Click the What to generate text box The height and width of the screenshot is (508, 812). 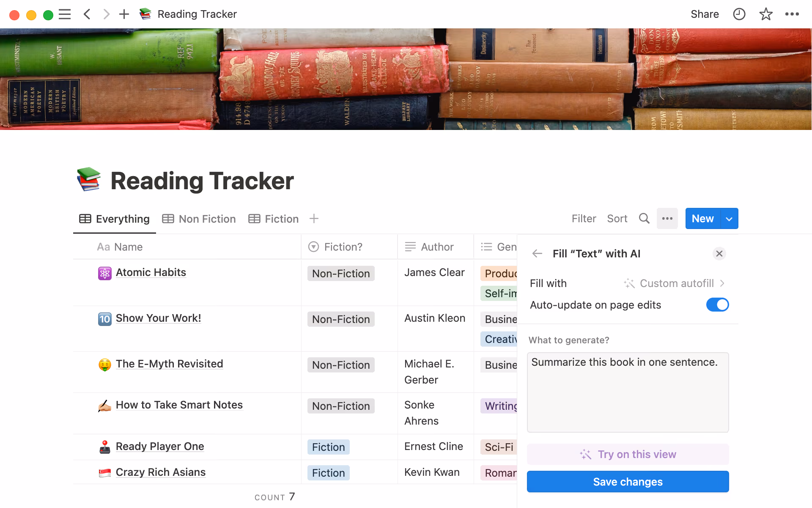628,392
